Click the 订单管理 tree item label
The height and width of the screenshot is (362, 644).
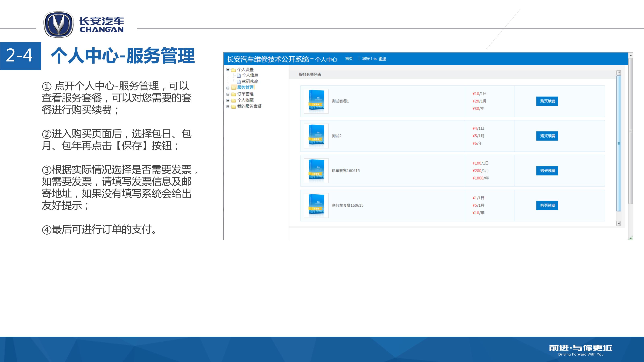(x=245, y=94)
